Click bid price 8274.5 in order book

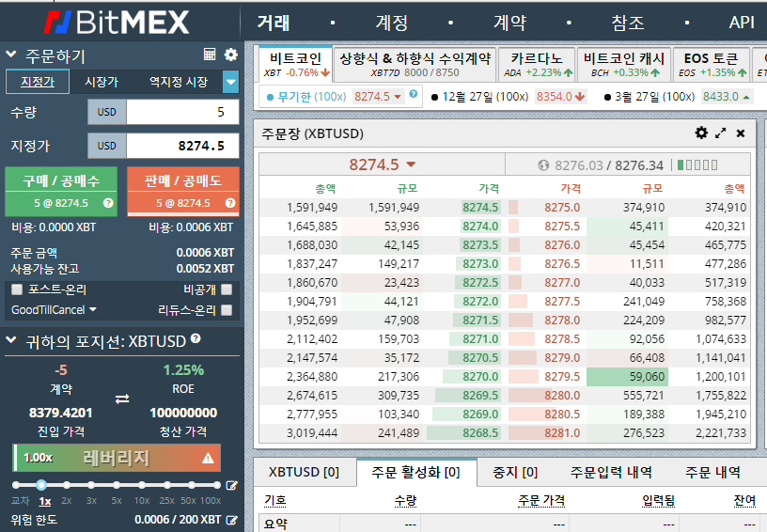[480, 208]
